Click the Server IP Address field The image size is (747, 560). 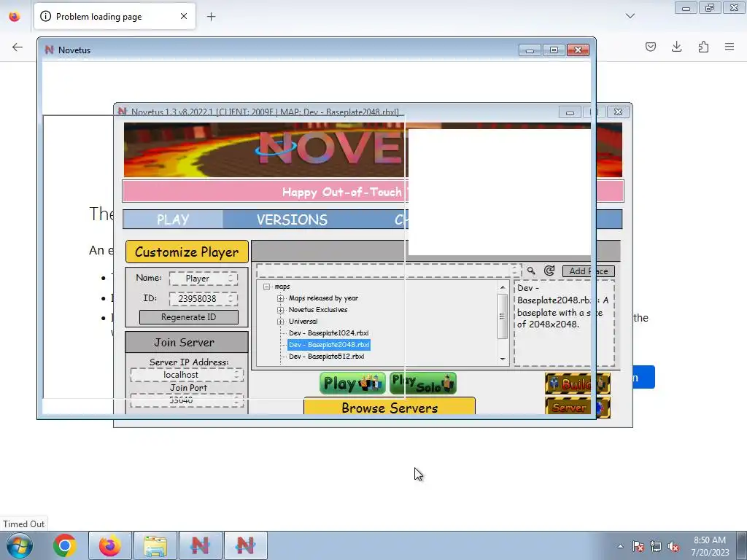pyautogui.click(x=187, y=375)
